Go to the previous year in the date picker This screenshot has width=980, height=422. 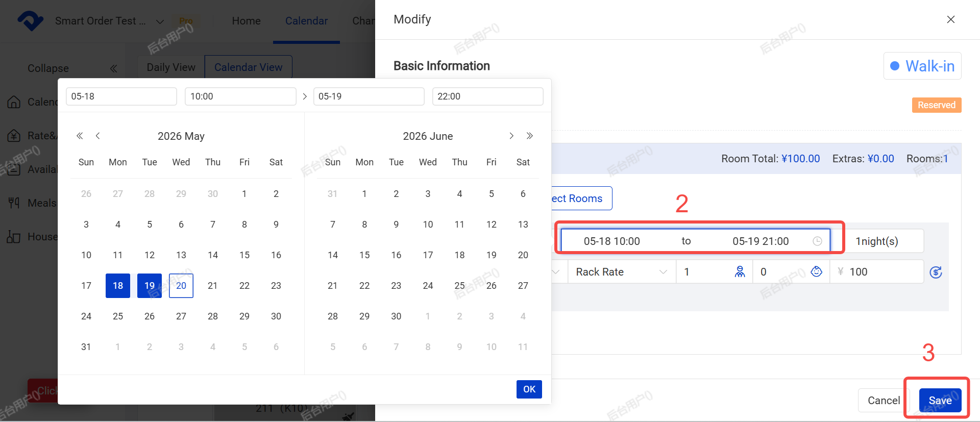point(80,136)
